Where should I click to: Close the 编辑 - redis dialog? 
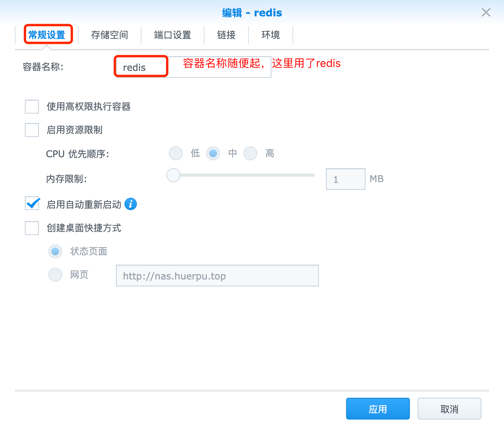pos(486,12)
